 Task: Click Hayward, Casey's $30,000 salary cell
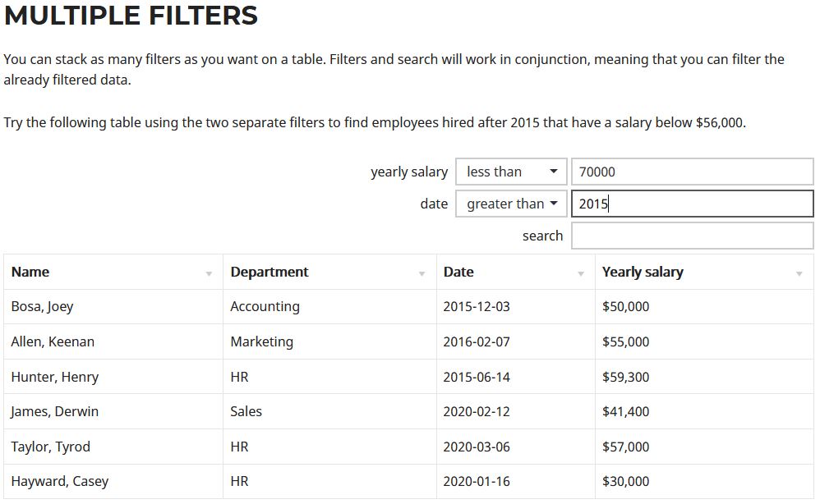pos(625,481)
